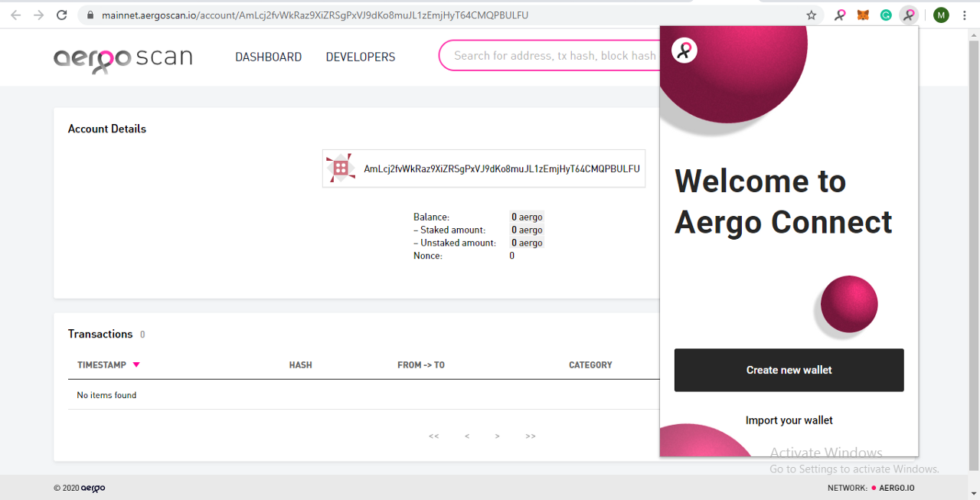This screenshot has height=500, width=980.
Task: Click the Unstaked amount value
Action: (527, 243)
